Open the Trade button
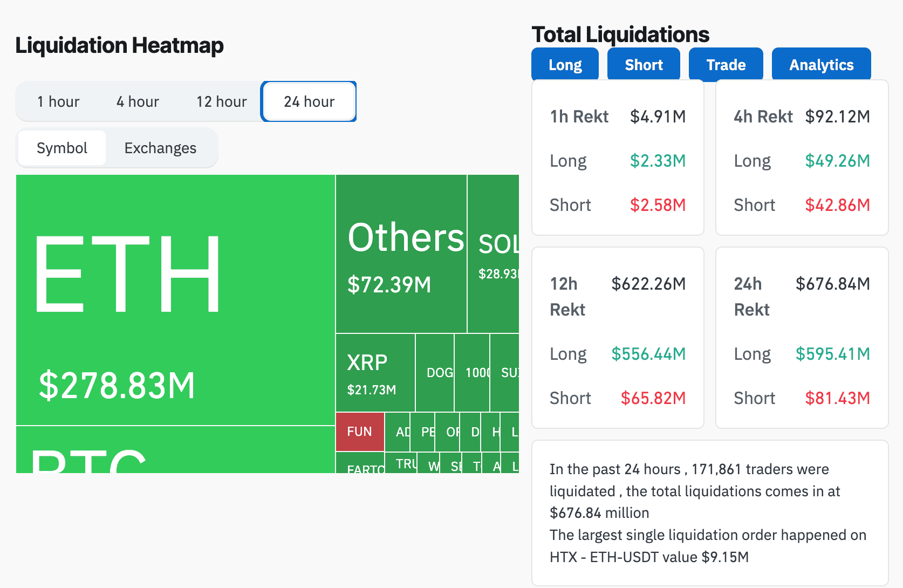The image size is (903, 588). click(726, 65)
